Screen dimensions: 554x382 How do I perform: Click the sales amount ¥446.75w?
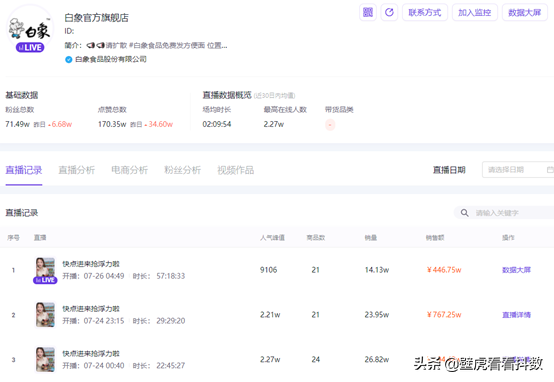[x=444, y=270]
